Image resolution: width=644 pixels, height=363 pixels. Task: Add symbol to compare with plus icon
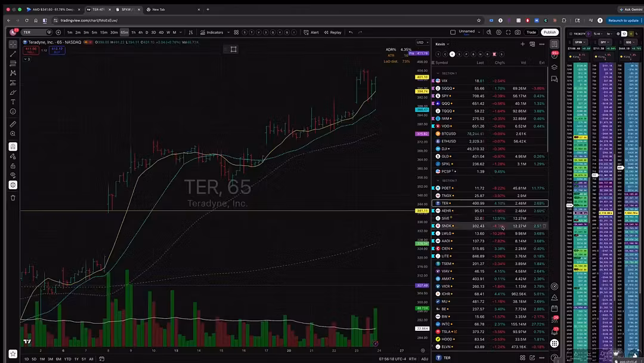point(58,32)
